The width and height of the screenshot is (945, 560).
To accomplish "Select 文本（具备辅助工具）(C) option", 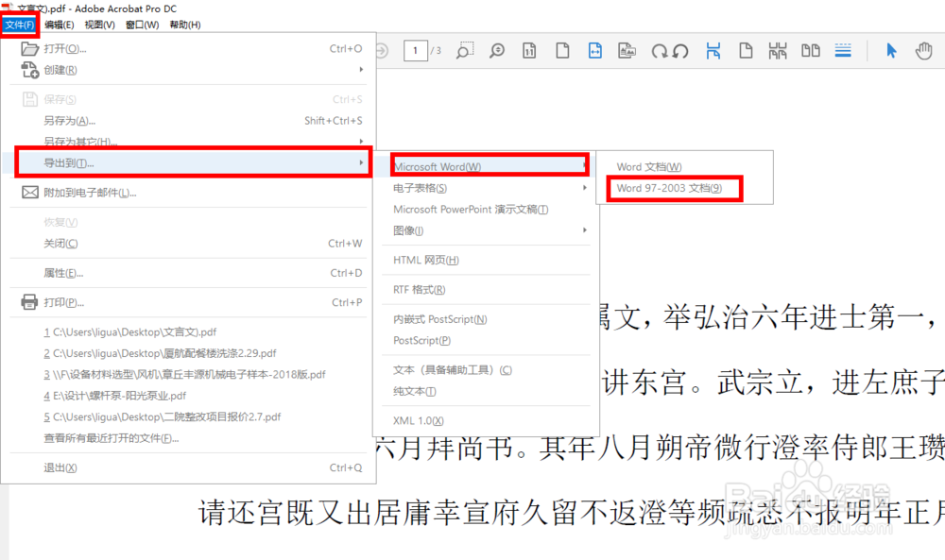I will 487,370.
